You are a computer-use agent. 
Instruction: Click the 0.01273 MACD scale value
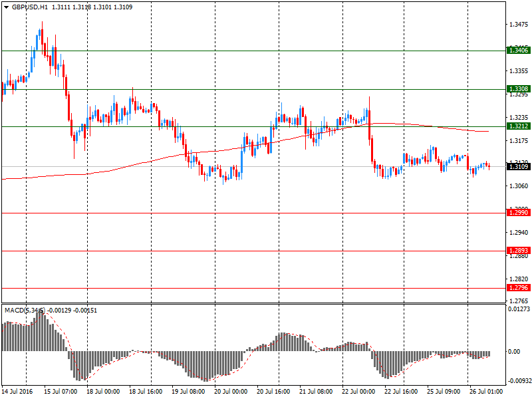point(519,309)
